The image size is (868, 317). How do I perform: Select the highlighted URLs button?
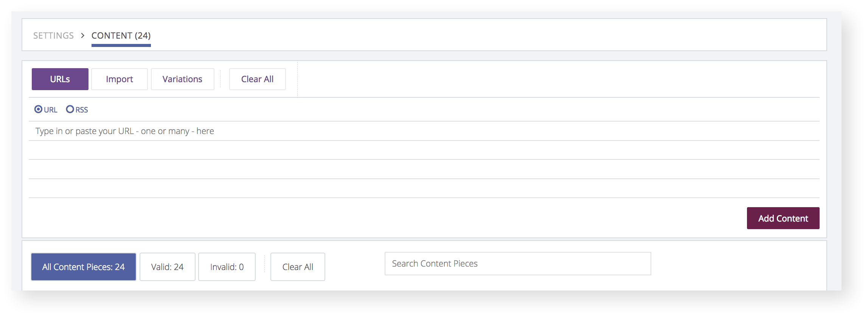pos(60,79)
